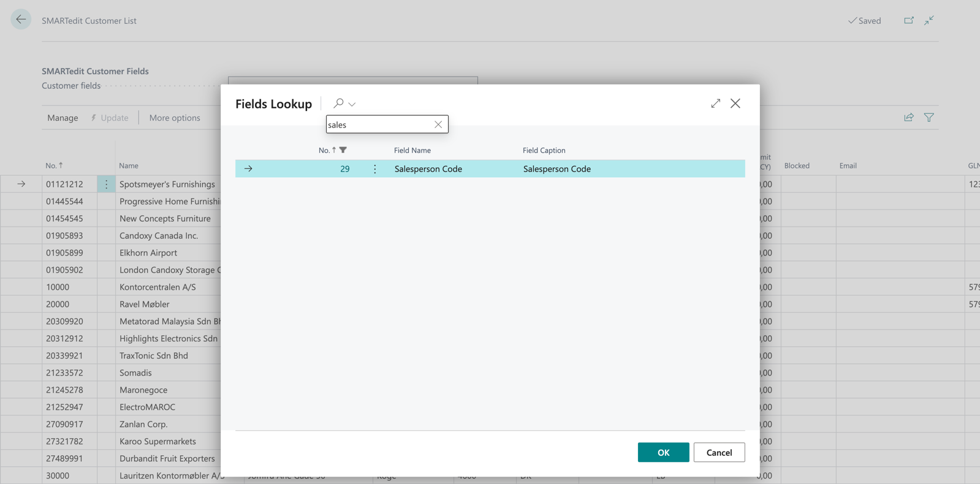Collapse the page with shrink icon
This screenshot has height=484, width=980.
[929, 20]
